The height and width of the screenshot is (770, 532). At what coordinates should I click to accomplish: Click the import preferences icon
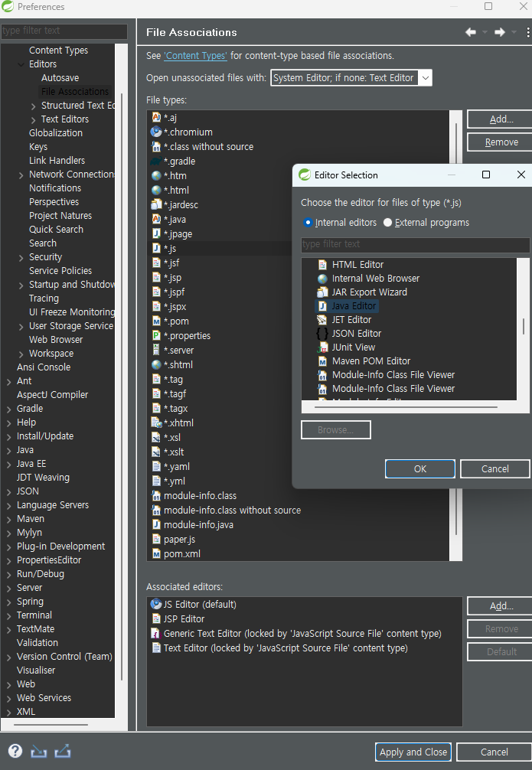pyautogui.click(x=39, y=752)
